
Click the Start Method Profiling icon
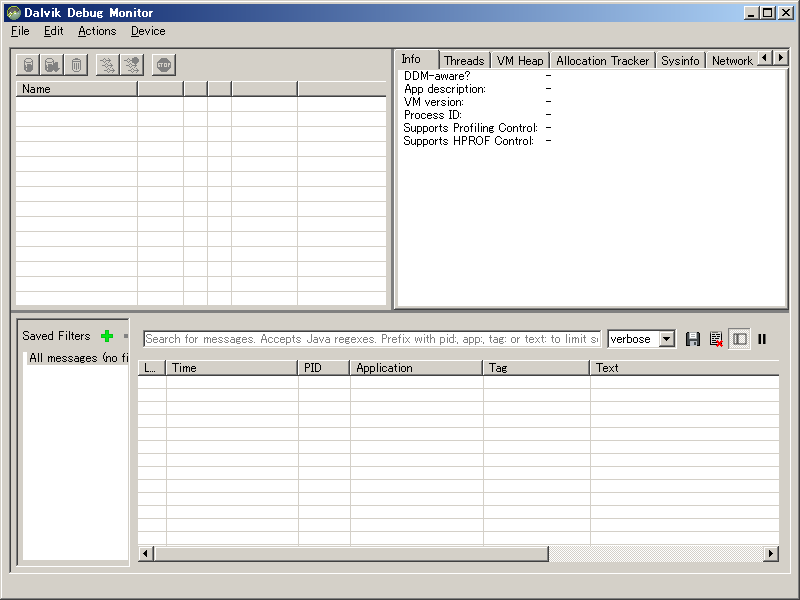click(132, 65)
